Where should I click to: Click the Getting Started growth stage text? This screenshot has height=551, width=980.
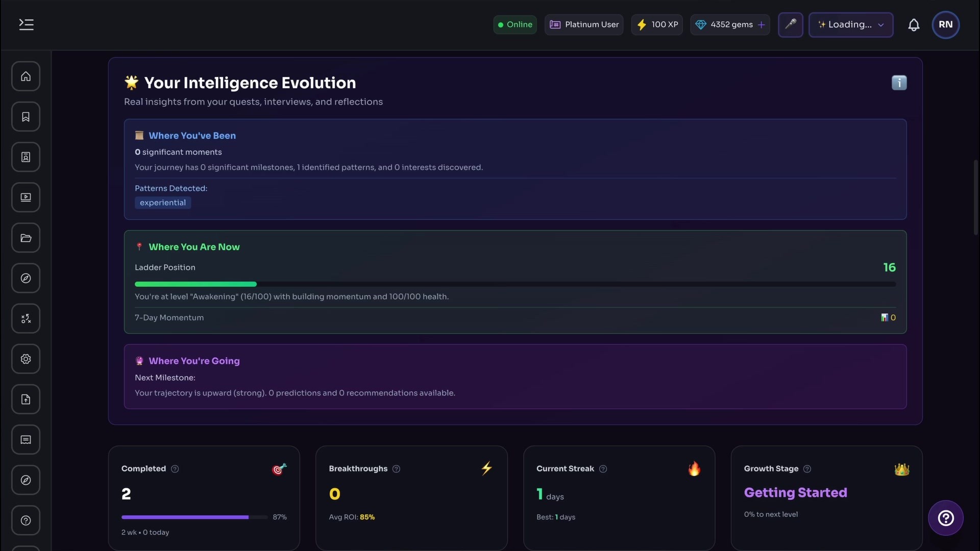tap(795, 493)
